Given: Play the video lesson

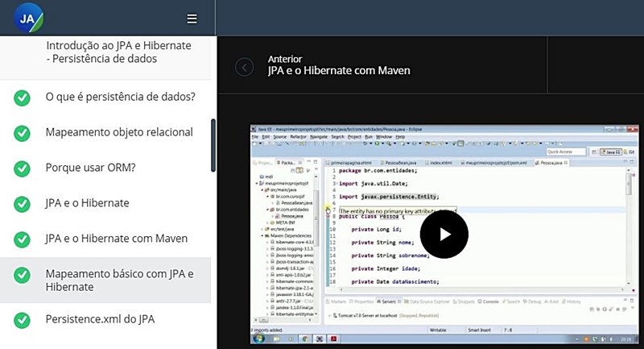Looking at the screenshot, I should 444,235.
